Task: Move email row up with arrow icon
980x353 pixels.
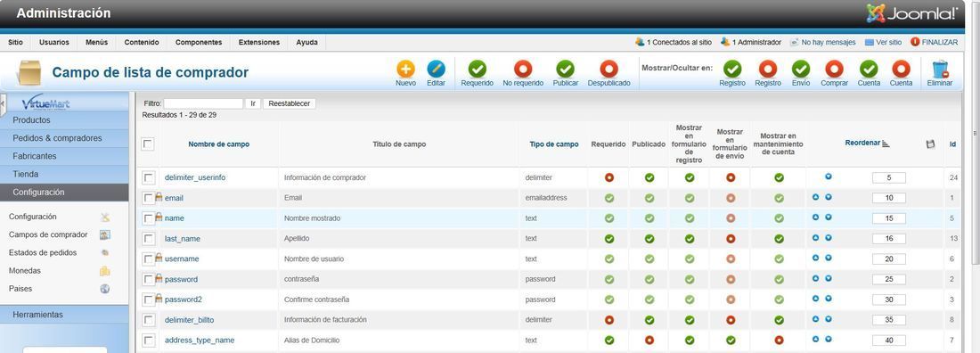Action: (815, 197)
